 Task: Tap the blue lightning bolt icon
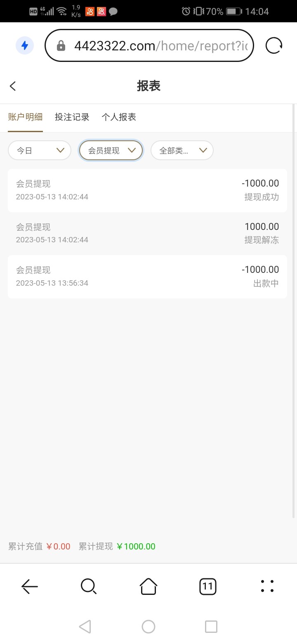(25, 45)
